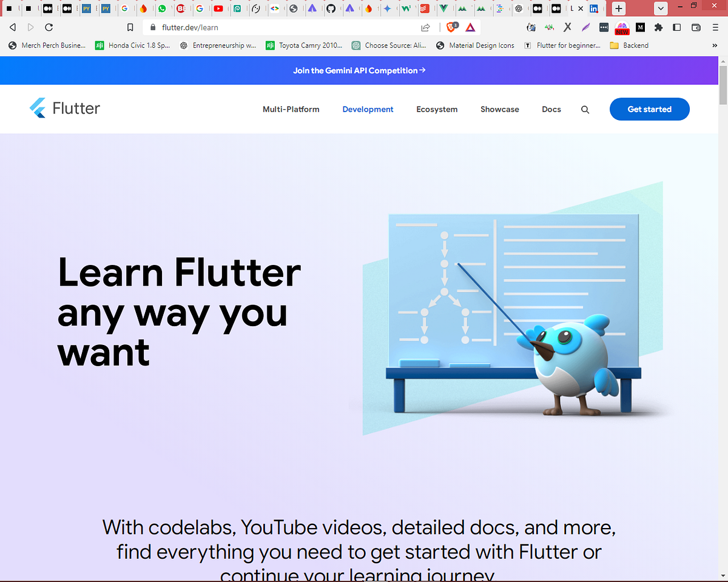The width and height of the screenshot is (728, 582).
Task: Open the Extensions puzzle piece menu
Action: tap(659, 27)
